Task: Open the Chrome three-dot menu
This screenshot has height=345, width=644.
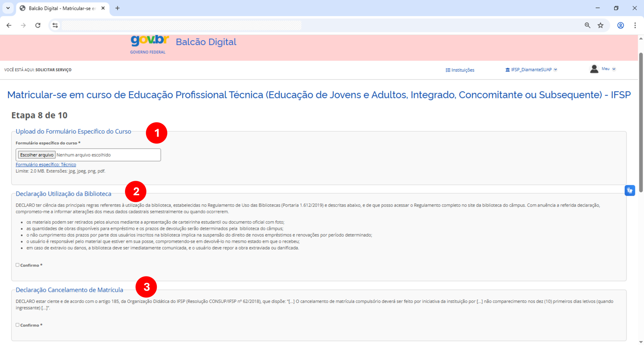Action: (635, 25)
